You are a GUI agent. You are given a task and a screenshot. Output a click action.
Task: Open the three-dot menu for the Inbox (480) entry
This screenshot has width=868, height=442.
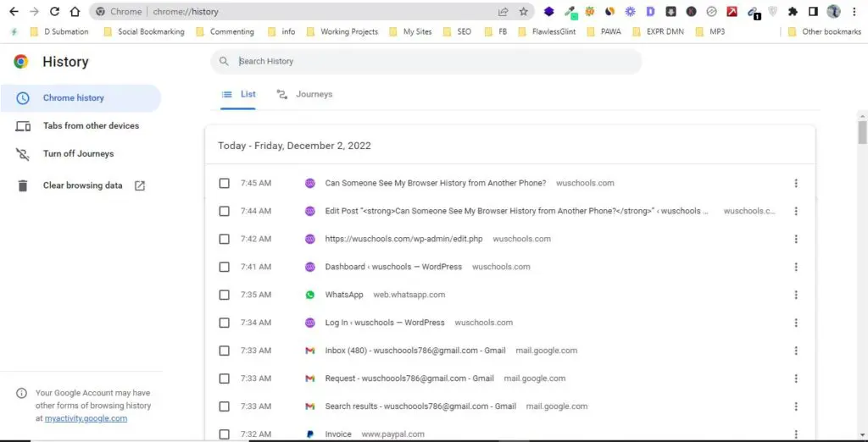pos(796,351)
